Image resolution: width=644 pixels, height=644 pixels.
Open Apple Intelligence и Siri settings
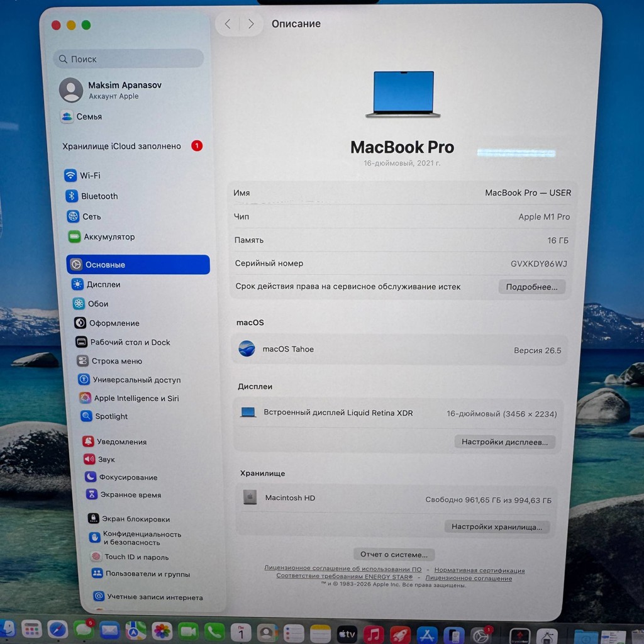(129, 398)
